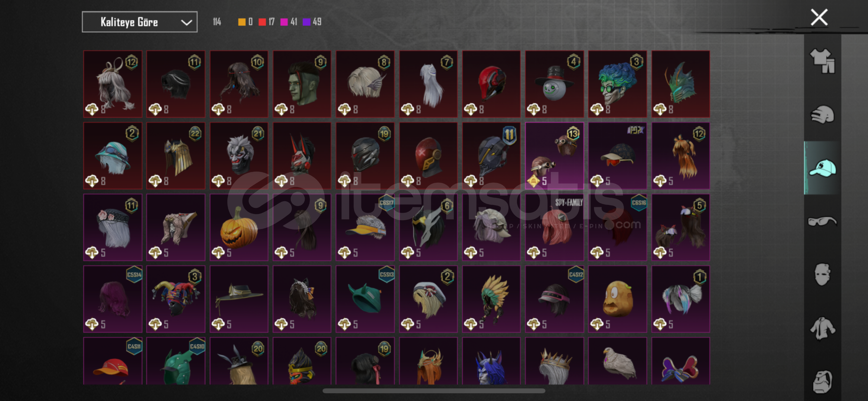Open the jacket category icon

[x=822, y=328]
